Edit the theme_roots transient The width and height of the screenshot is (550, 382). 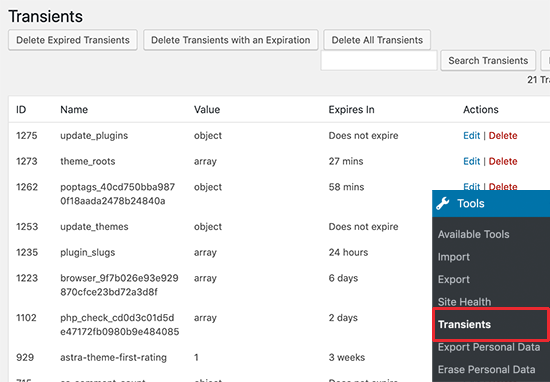pyautogui.click(x=471, y=161)
